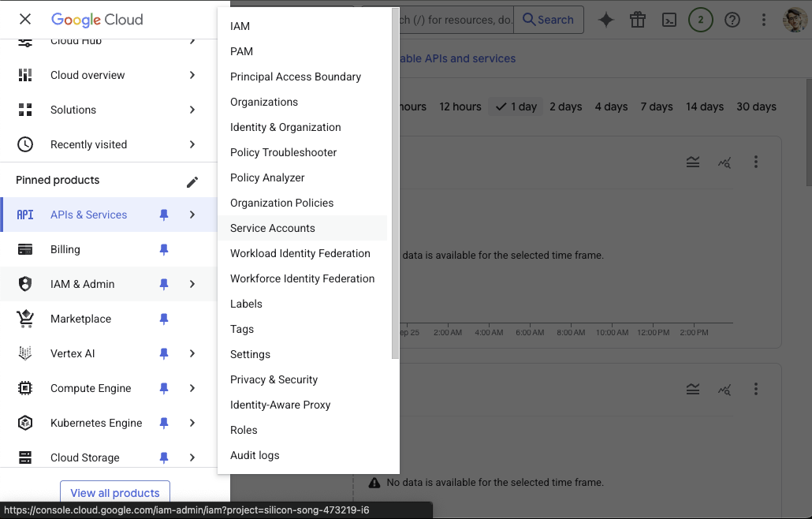
Task: Expand the Solutions submenu chevron
Action: (192, 110)
